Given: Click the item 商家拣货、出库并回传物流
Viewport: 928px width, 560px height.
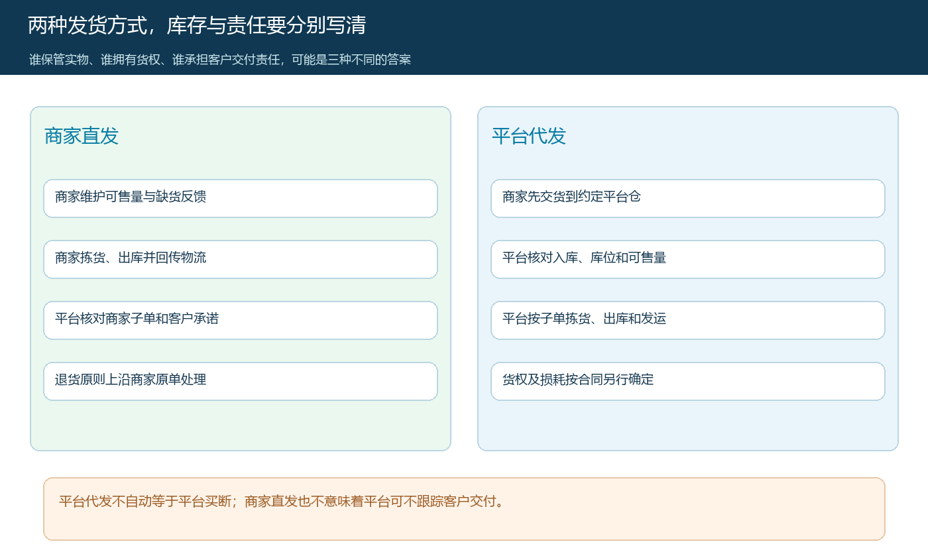Looking at the screenshot, I should (x=241, y=259).
